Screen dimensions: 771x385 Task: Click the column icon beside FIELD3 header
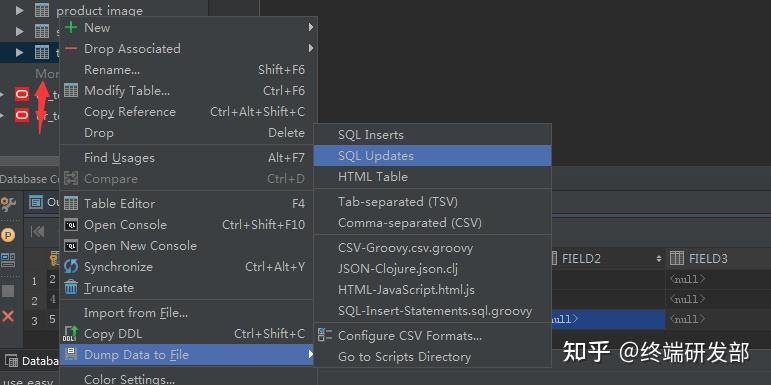click(x=677, y=258)
